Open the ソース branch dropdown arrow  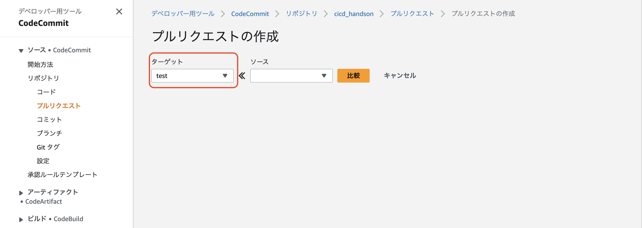tap(324, 76)
